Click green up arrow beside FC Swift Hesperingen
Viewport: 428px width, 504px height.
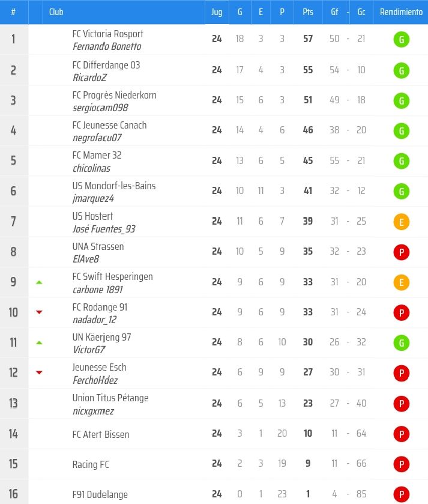(39, 282)
